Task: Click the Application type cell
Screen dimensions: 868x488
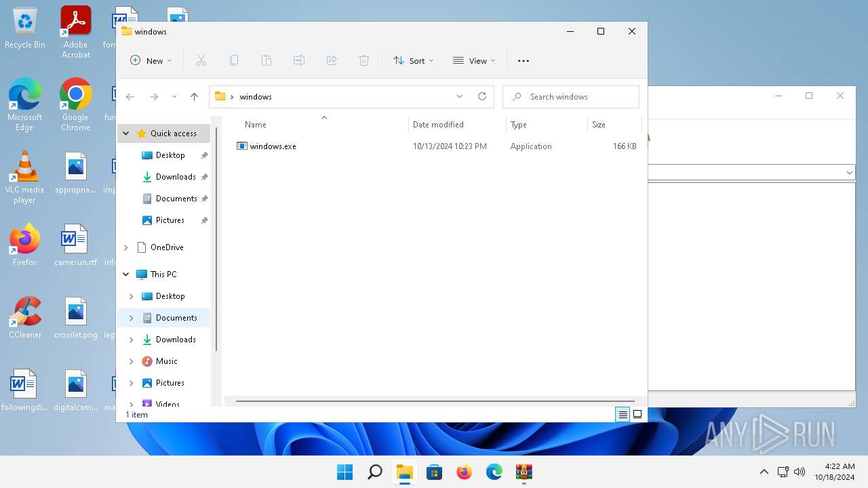Action: click(x=531, y=146)
